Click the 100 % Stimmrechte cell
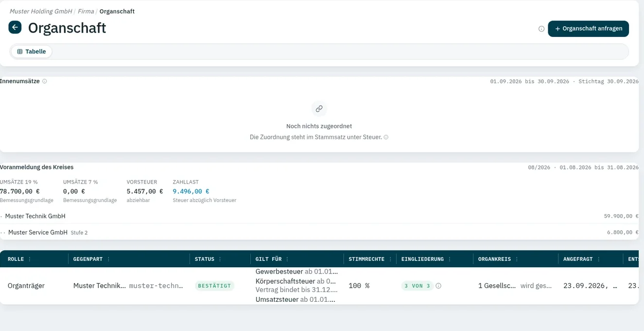 (x=359, y=286)
